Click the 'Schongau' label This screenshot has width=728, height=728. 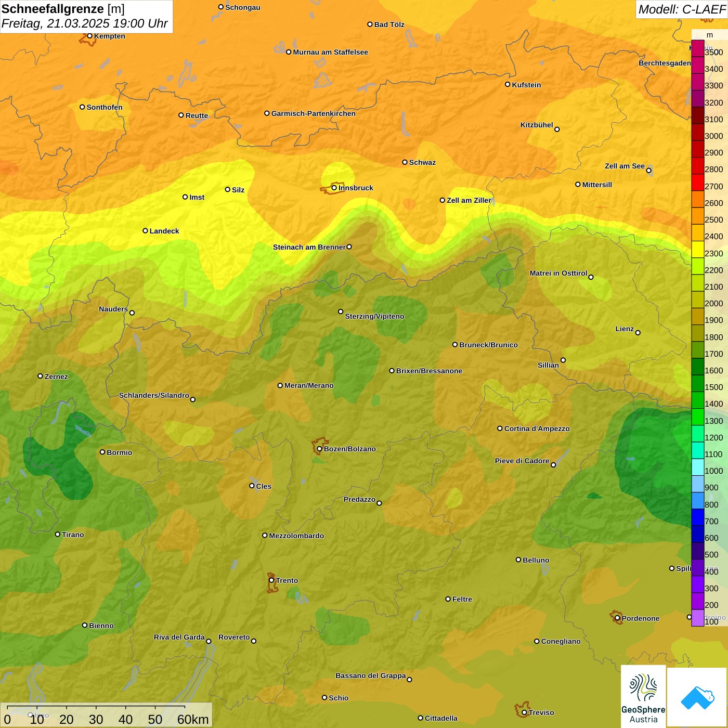click(x=242, y=7)
